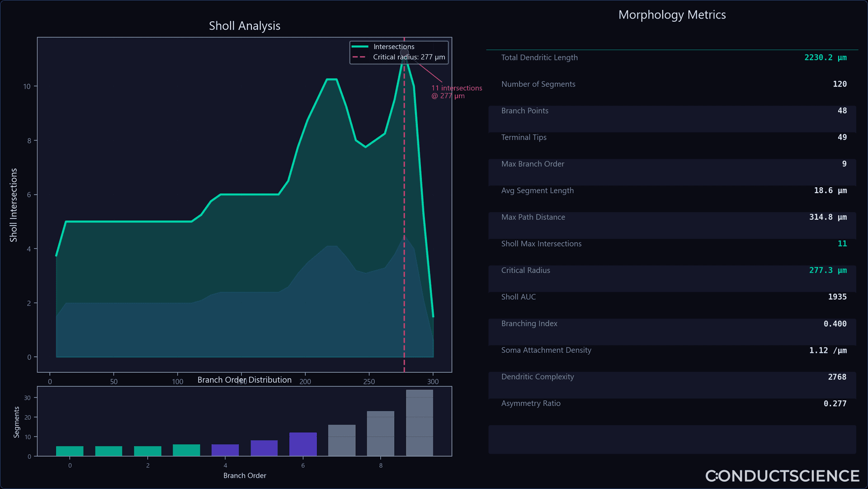Click the Critical Radius label
Image resolution: width=868 pixels, height=489 pixels.
tap(525, 271)
